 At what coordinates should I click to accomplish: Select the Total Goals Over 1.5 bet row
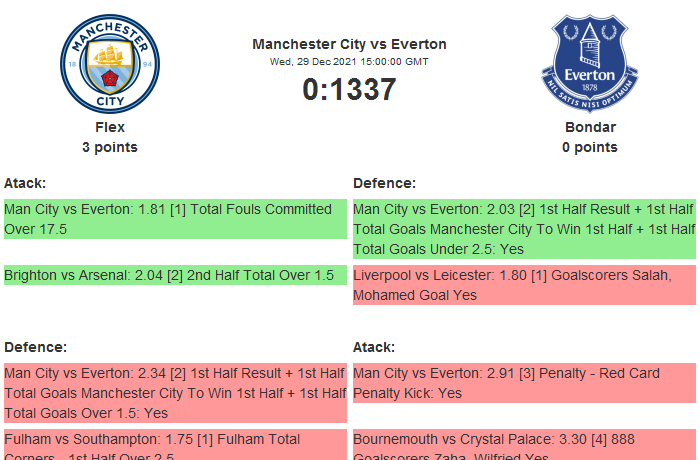174,393
